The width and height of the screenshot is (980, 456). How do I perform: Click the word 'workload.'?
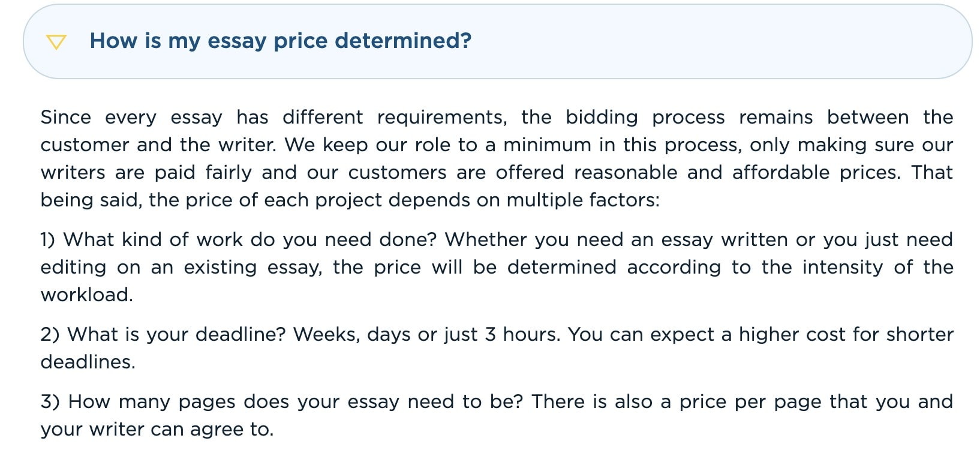click(x=87, y=295)
